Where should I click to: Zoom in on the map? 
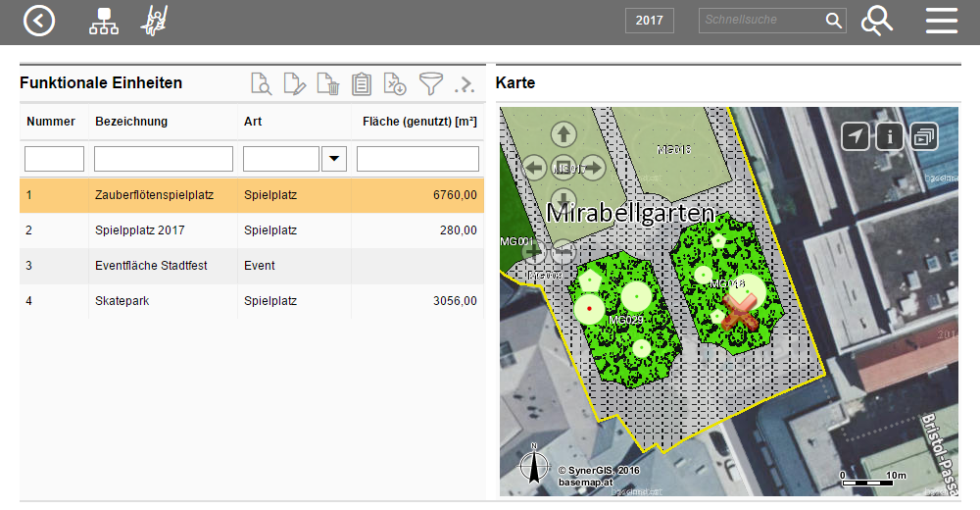[x=533, y=251]
